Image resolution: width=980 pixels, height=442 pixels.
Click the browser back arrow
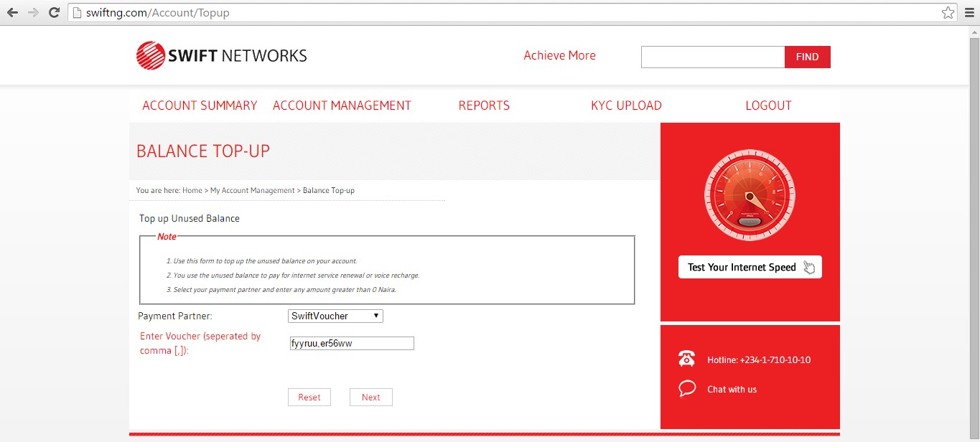coord(11,11)
